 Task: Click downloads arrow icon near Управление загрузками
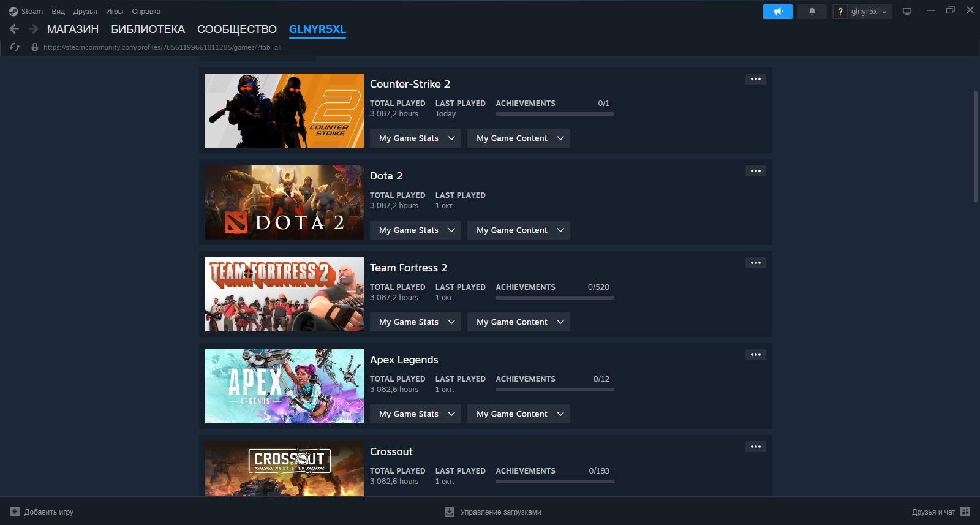(x=450, y=512)
